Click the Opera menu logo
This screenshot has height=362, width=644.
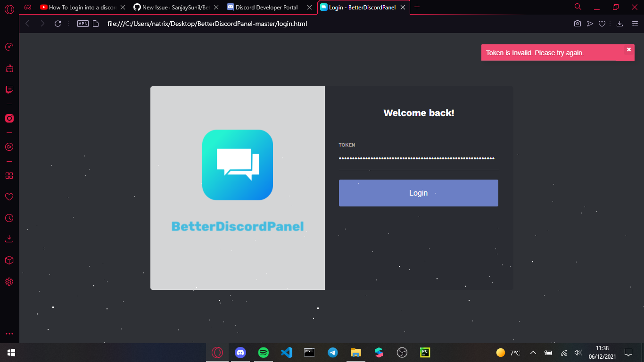pyautogui.click(x=9, y=8)
